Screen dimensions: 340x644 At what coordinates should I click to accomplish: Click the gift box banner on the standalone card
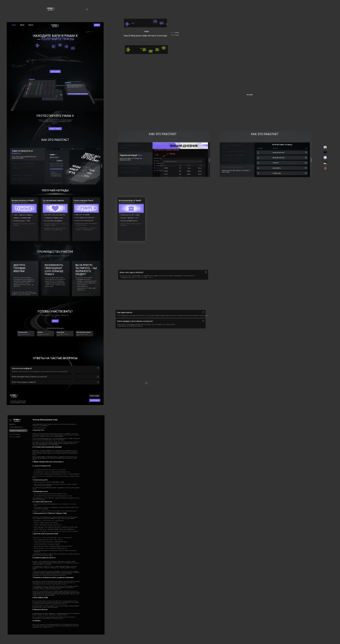click(131, 209)
